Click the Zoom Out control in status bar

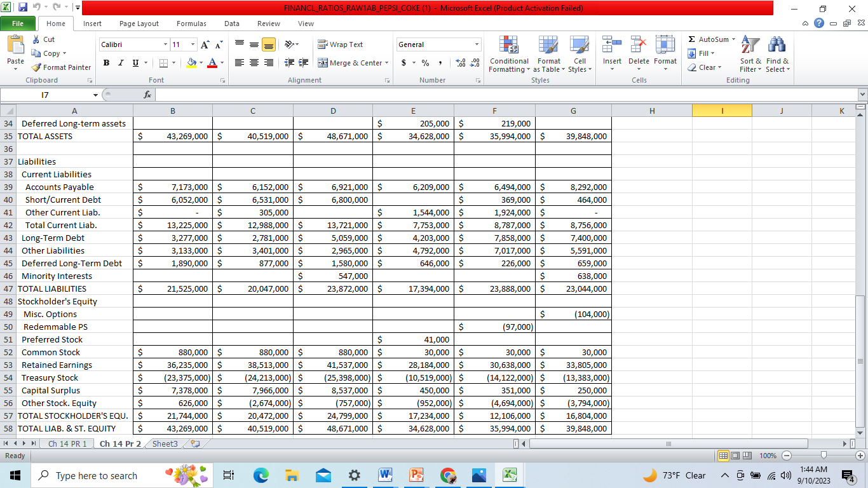787,456
